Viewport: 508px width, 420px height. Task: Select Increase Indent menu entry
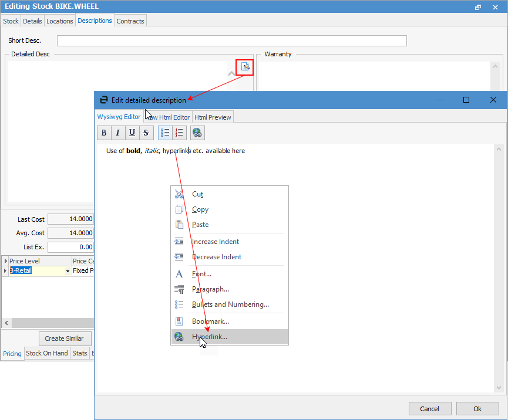[230, 242]
